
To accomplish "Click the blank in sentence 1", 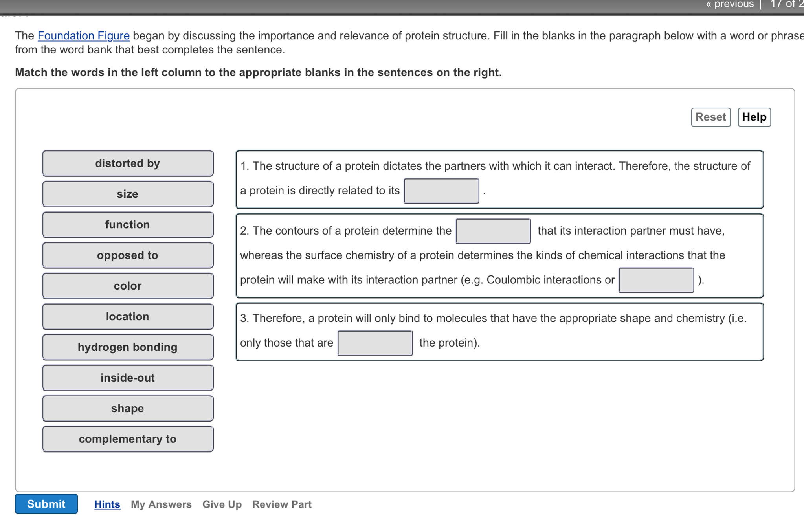I will click(x=441, y=191).
